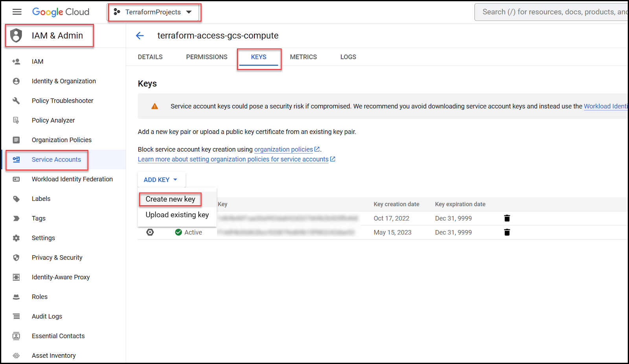Image resolution: width=629 pixels, height=364 pixels.
Task: Open the navigation hamburger menu
Action: 17,12
